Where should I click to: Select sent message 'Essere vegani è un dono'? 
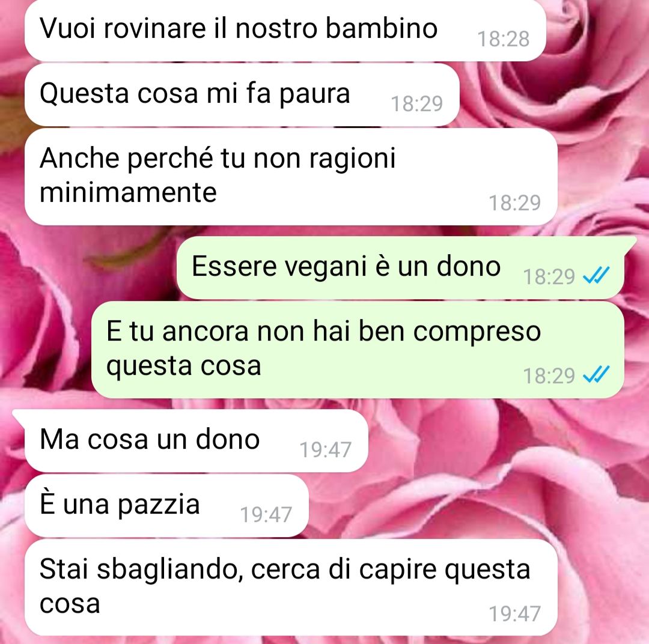[400, 267]
